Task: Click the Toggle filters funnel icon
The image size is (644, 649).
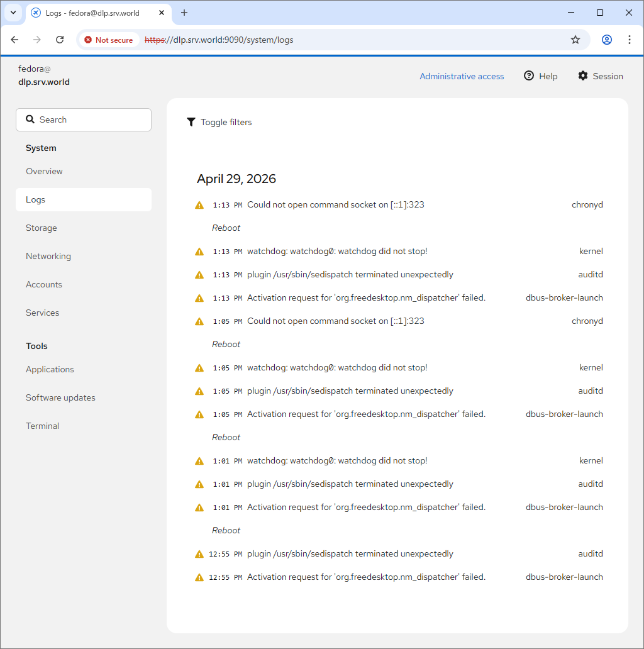Action: [x=191, y=122]
